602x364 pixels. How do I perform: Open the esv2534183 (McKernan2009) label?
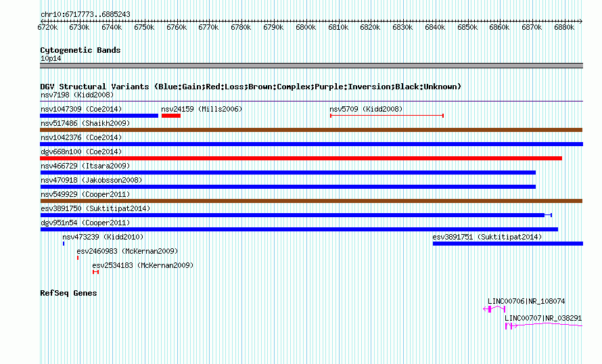pyautogui.click(x=143, y=265)
